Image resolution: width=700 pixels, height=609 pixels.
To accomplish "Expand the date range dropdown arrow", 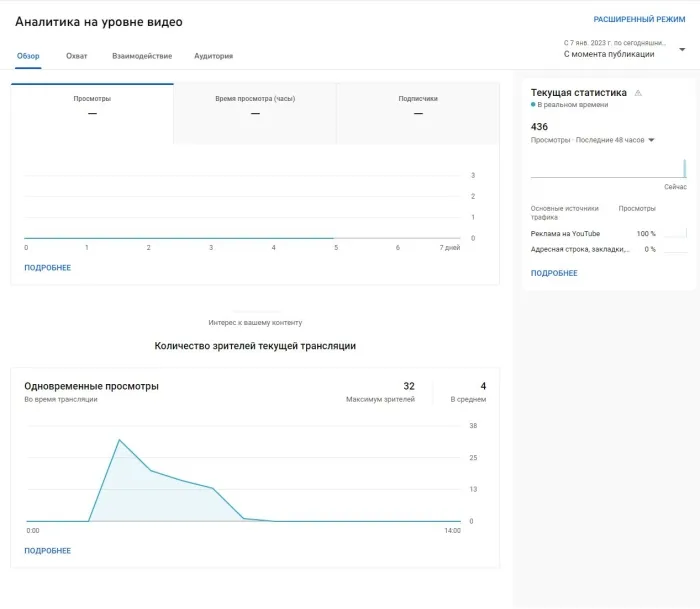I will tap(682, 49).
